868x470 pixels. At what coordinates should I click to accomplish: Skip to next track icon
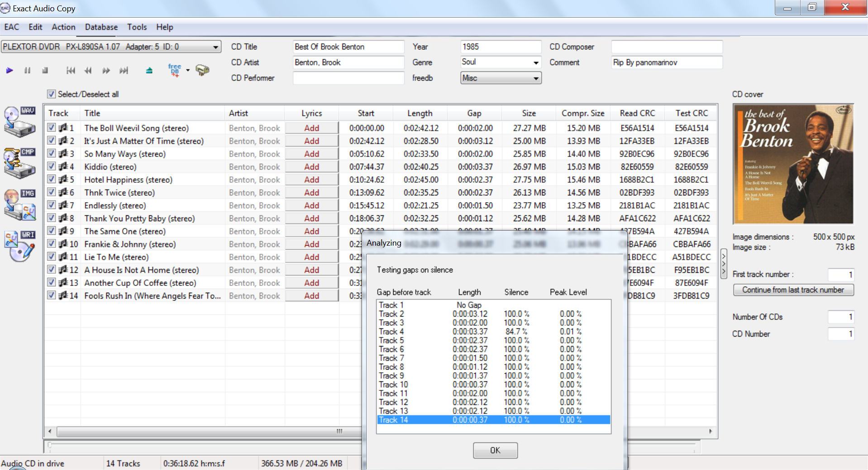tap(124, 71)
